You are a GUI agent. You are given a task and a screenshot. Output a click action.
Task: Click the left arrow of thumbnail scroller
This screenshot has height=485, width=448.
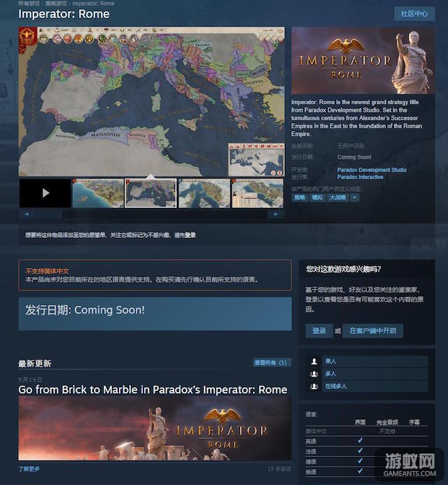(x=27, y=214)
